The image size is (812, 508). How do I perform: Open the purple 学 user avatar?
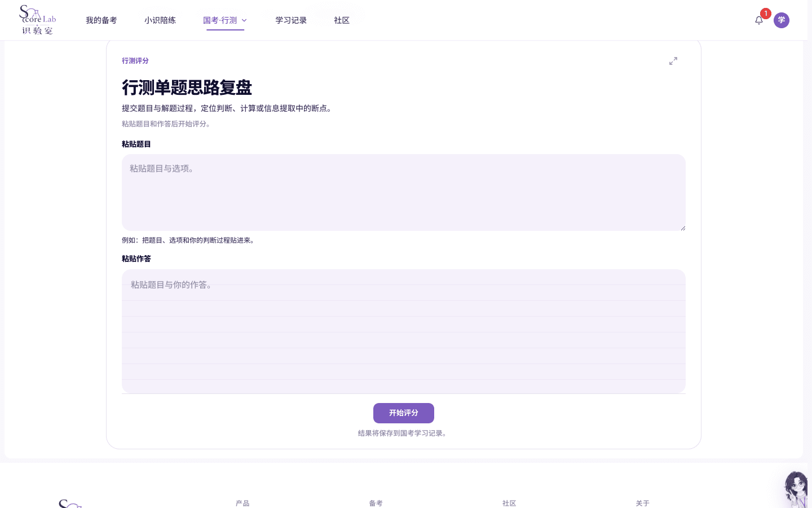[782, 20]
